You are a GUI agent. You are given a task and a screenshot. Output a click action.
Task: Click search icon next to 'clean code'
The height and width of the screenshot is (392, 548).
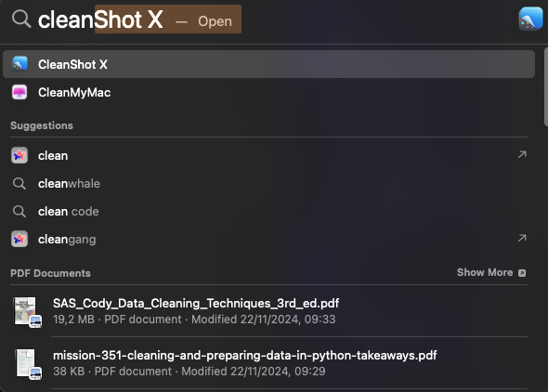point(20,212)
